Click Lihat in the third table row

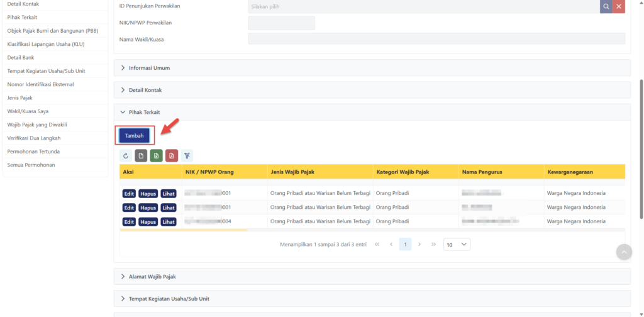169,221
